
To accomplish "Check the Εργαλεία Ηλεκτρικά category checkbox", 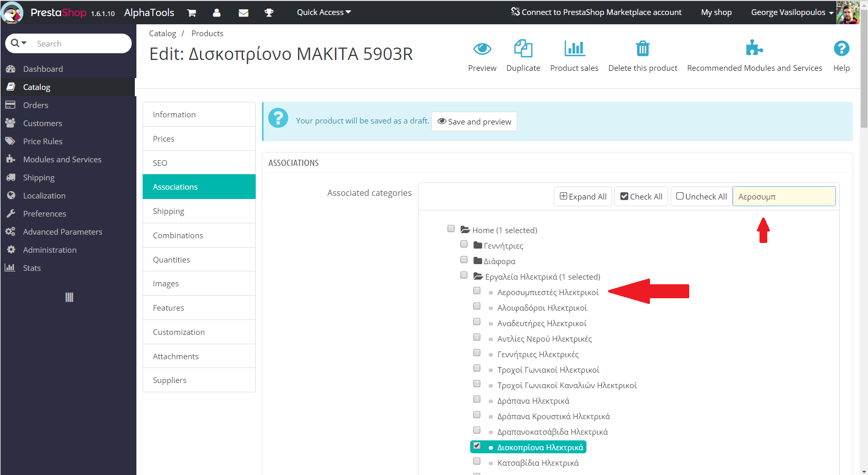I will [x=464, y=275].
